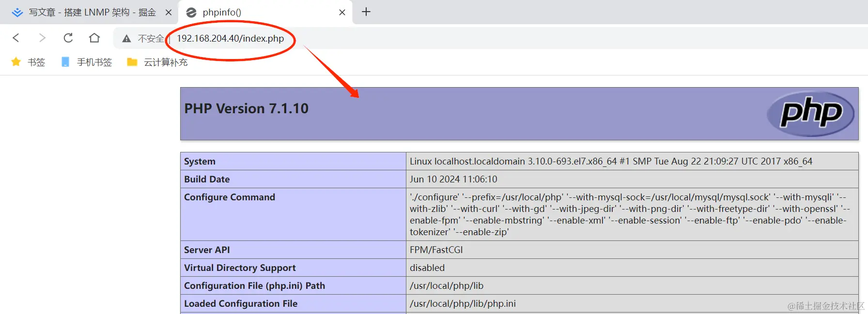Screen dimensions: 868x314
Task: Click the not-secure warning triangle icon
Action: [126, 39]
